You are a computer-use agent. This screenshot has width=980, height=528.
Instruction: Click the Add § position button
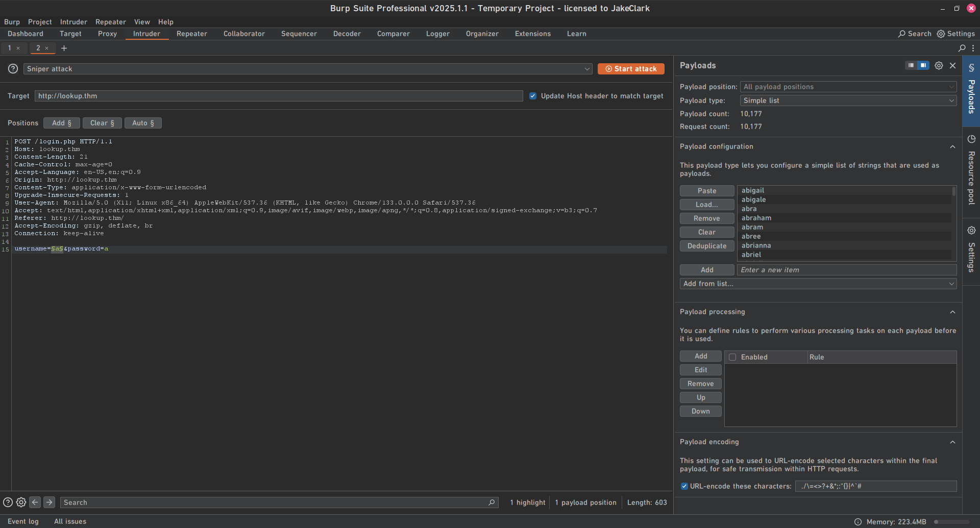(x=62, y=123)
